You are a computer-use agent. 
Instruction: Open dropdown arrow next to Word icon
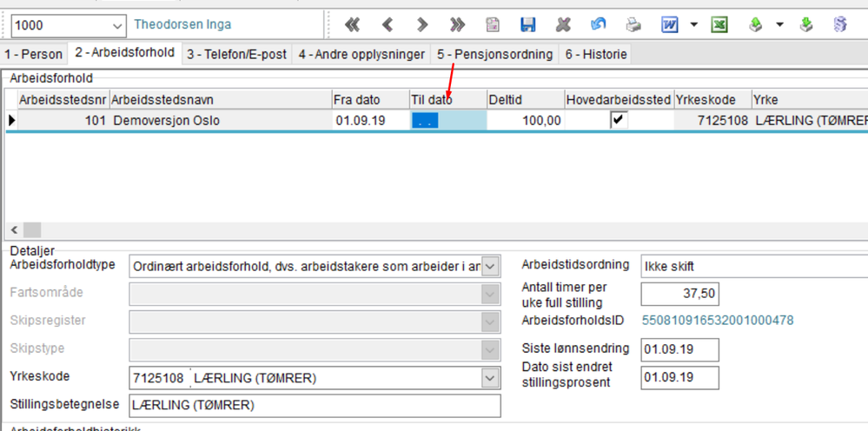693,24
